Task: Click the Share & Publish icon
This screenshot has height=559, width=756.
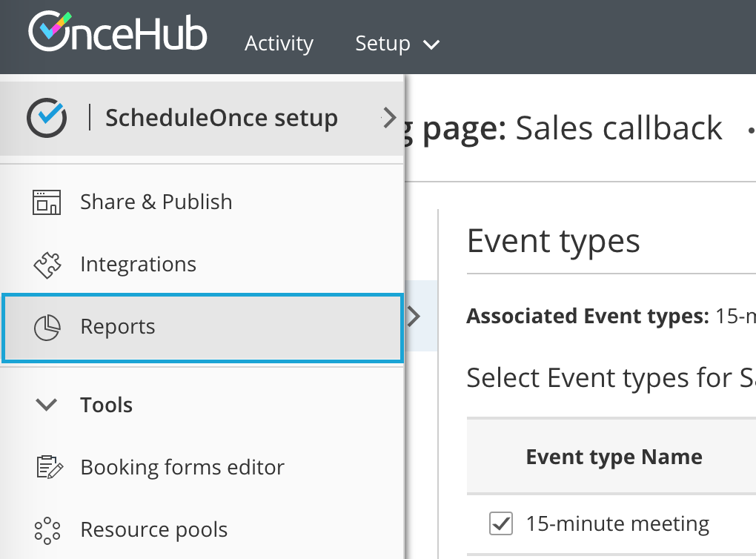Action: (x=47, y=202)
